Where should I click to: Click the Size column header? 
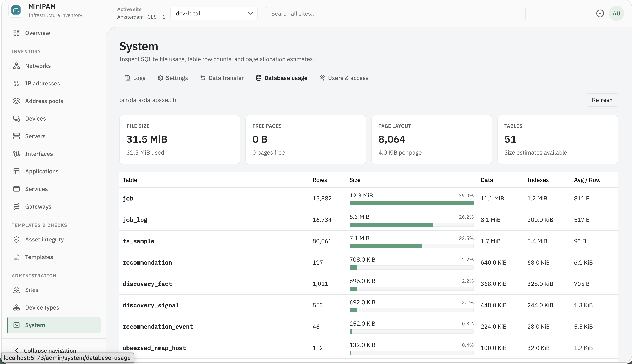click(355, 180)
